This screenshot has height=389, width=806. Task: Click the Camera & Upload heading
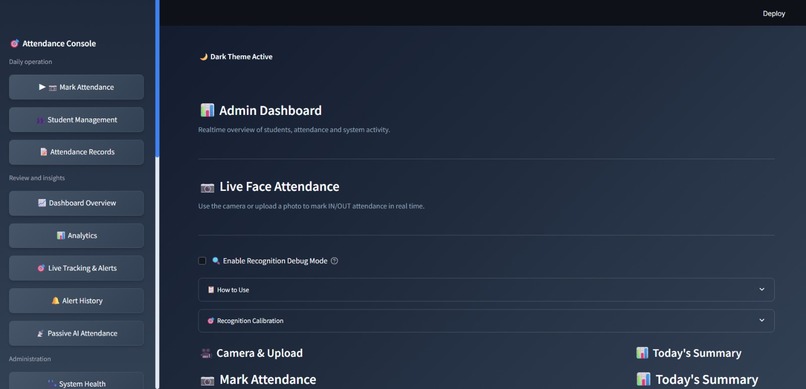[x=260, y=353]
